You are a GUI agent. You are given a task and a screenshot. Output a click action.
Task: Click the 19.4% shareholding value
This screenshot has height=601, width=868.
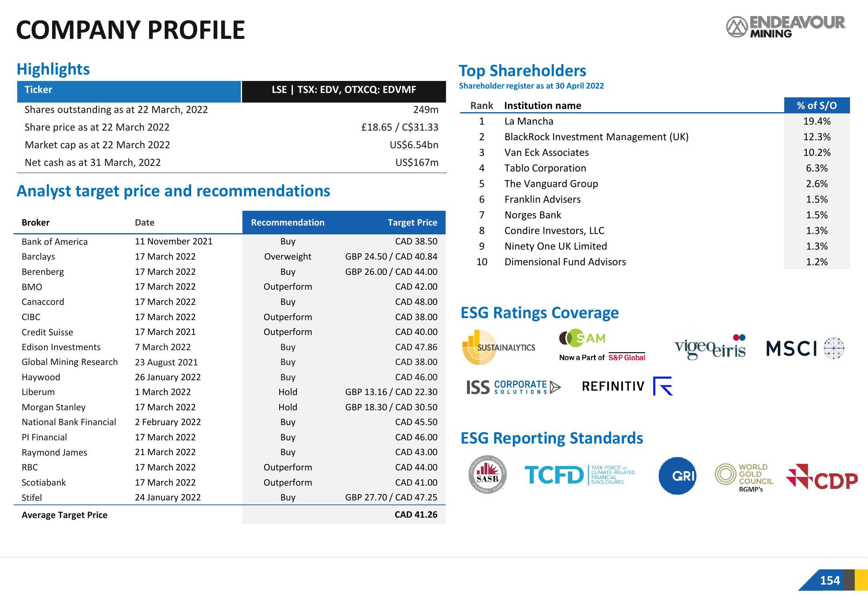pos(817,121)
